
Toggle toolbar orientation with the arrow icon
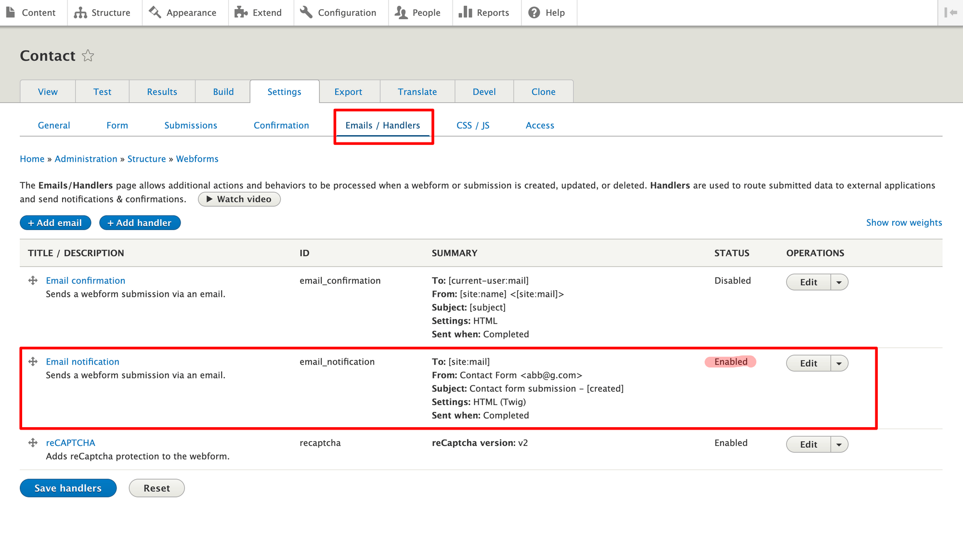coord(950,13)
